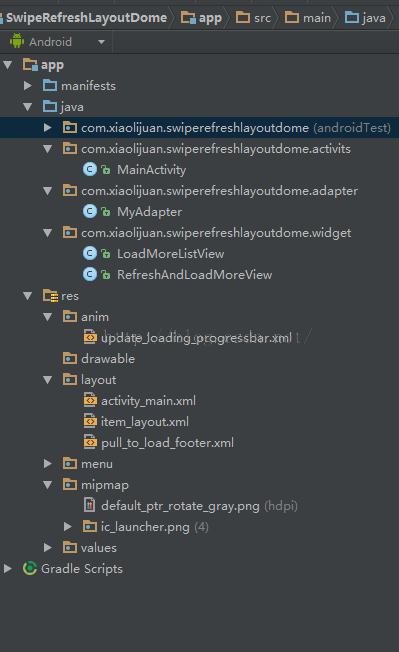Viewport: 399px width, 652px height.
Task: Click the manifests folder icon
Action: 50,85
